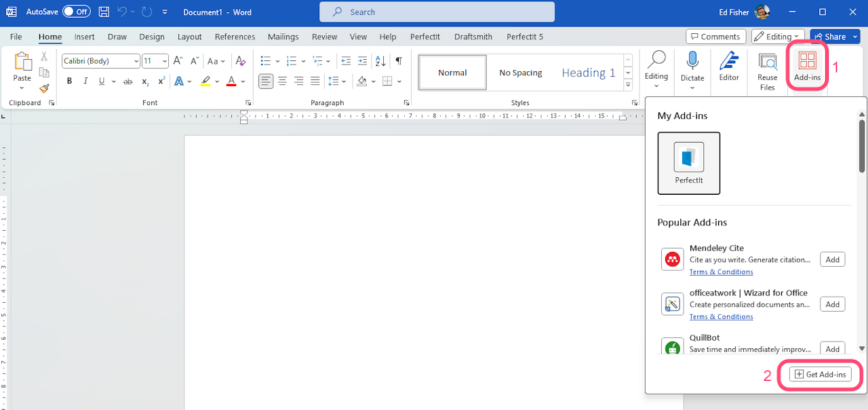Toggle AutoSave switch
The height and width of the screenshot is (410, 868).
76,12
